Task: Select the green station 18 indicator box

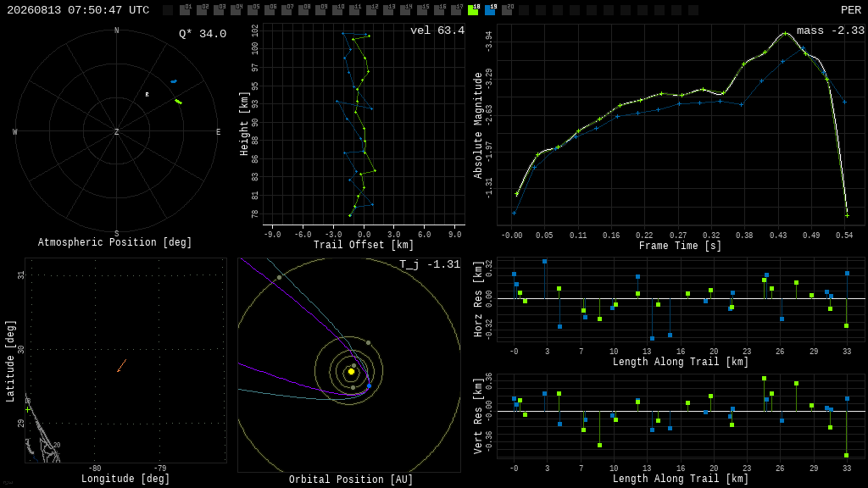Action: (x=473, y=10)
